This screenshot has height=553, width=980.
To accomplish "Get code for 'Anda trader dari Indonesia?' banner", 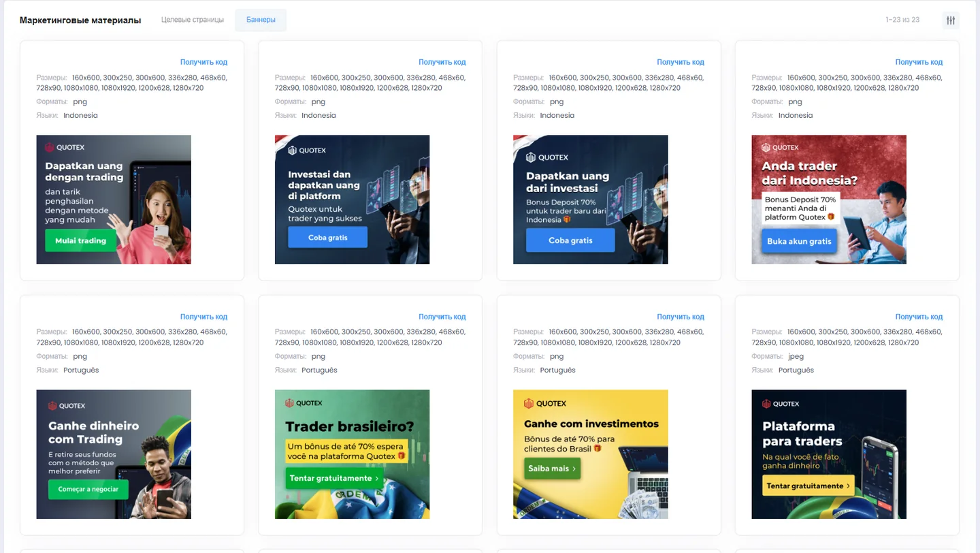I will click(919, 62).
